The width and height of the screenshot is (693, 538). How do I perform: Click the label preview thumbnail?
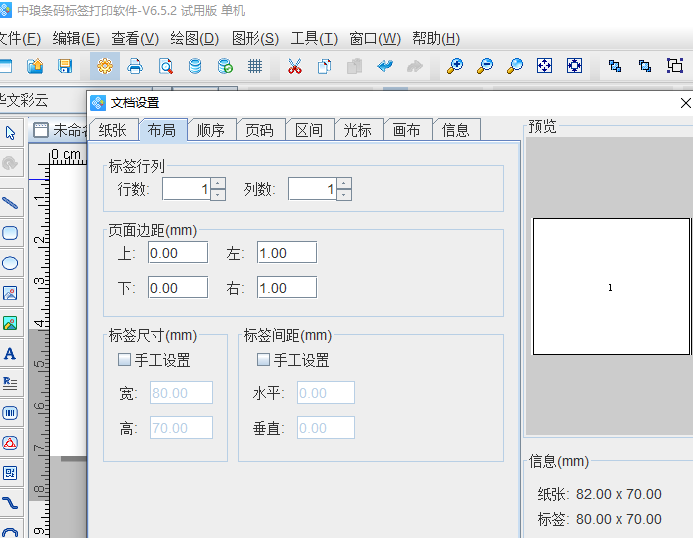pos(611,286)
